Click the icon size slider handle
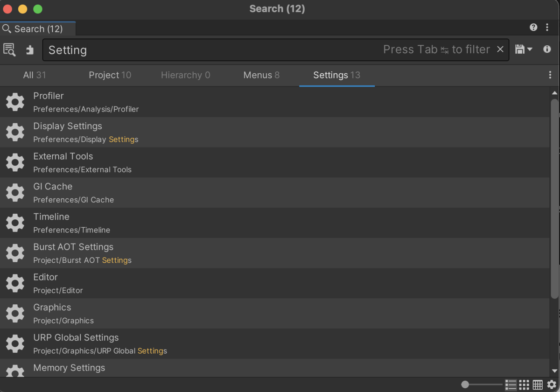 tap(465, 385)
